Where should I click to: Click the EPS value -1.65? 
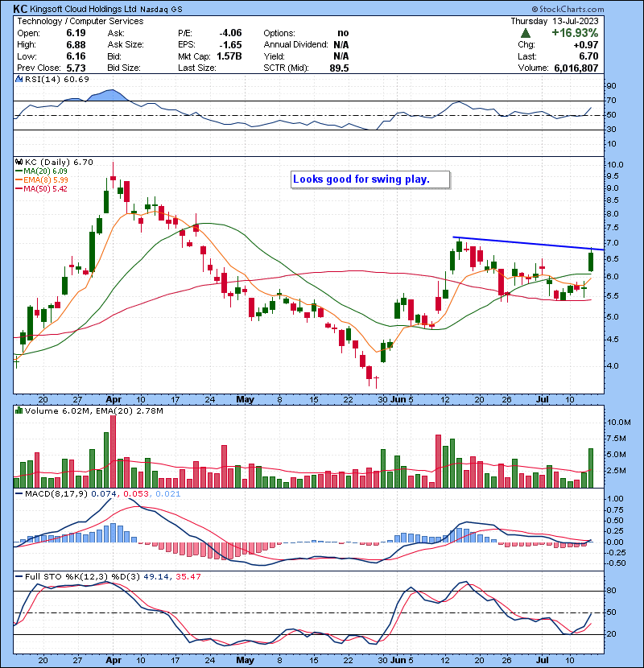[x=230, y=45]
